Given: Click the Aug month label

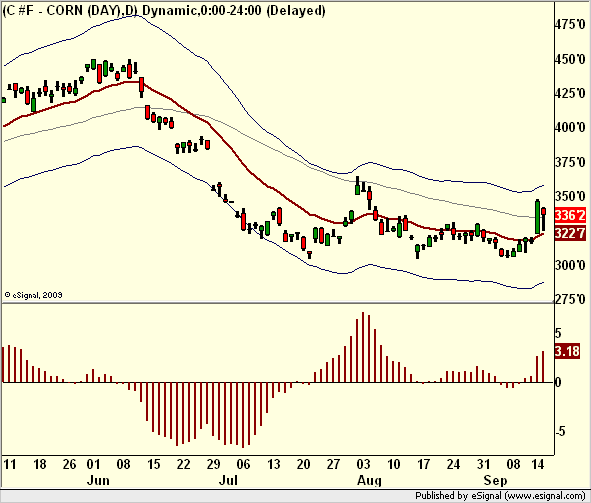Looking at the screenshot, I should pyautogui.click(x=369, y=480).
